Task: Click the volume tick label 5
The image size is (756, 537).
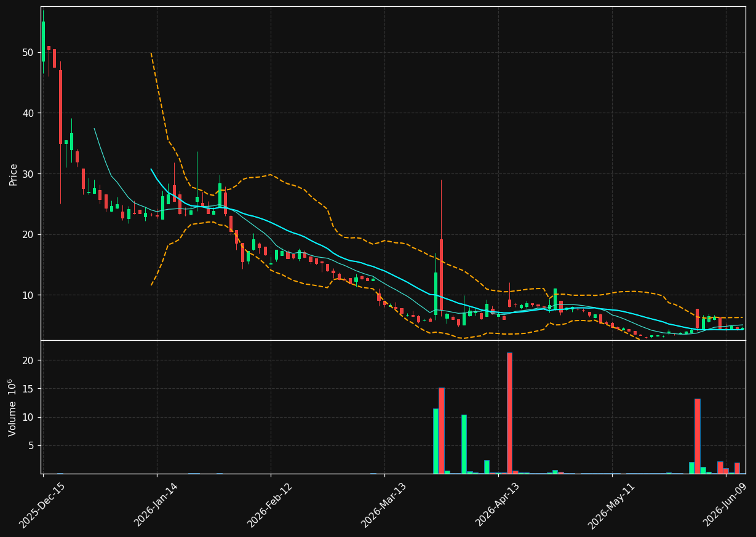Action: pyautogui.click(x=31, y=445)
